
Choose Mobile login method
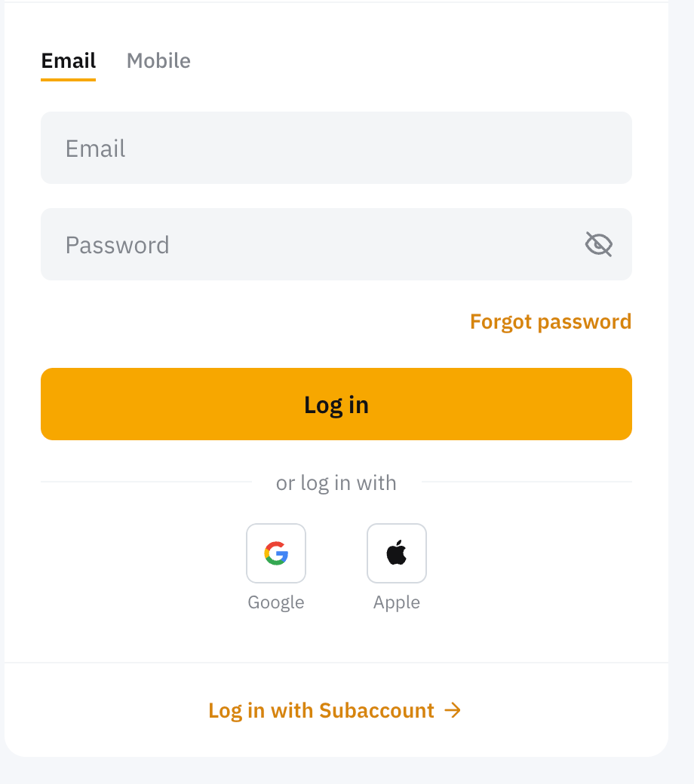[x=158, y=60]
